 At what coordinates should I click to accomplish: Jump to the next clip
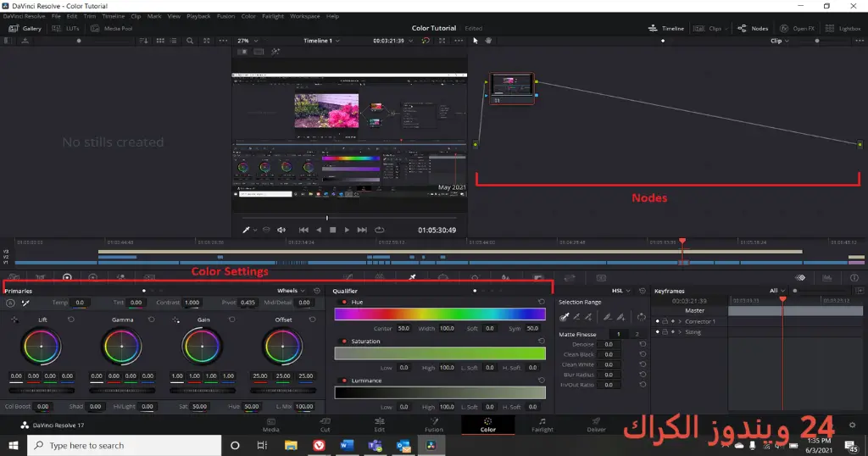(x=362, y=230)
